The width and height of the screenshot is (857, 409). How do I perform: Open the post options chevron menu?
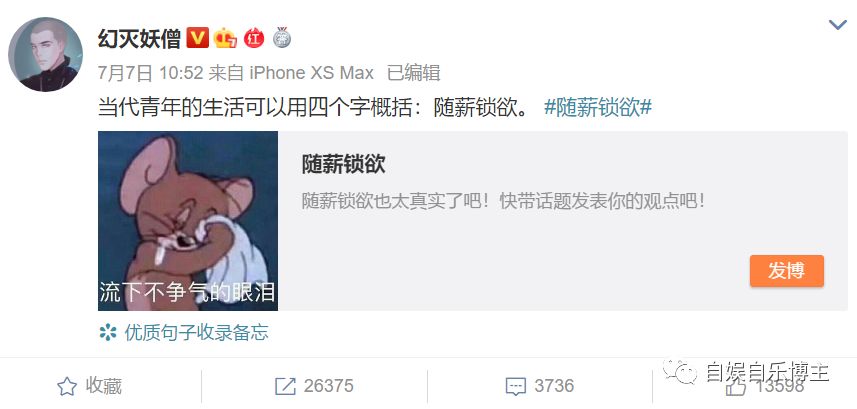837,25
